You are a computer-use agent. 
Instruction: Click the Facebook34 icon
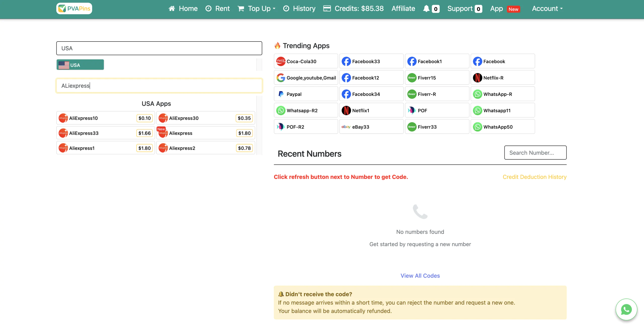coord(346,94)
